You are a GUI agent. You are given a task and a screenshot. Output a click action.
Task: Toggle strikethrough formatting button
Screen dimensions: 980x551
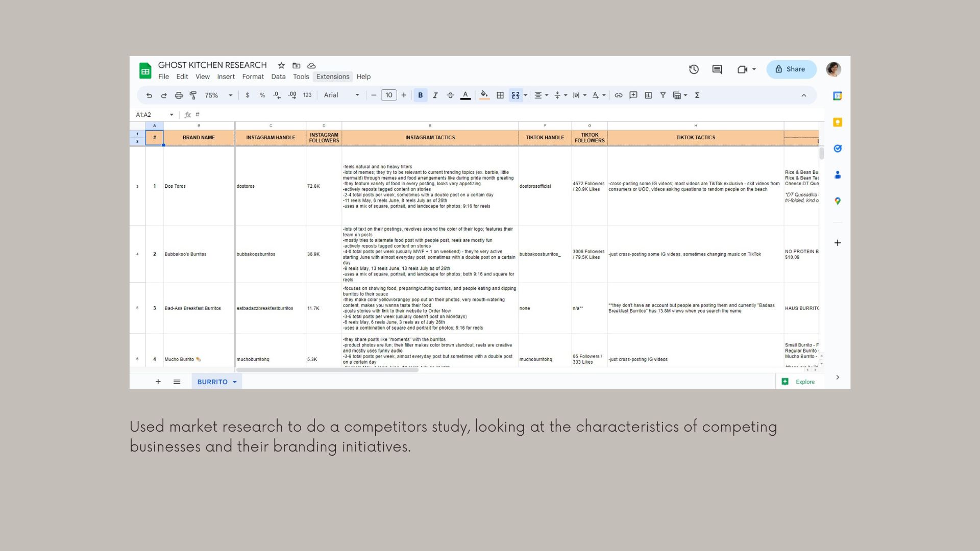450,95
